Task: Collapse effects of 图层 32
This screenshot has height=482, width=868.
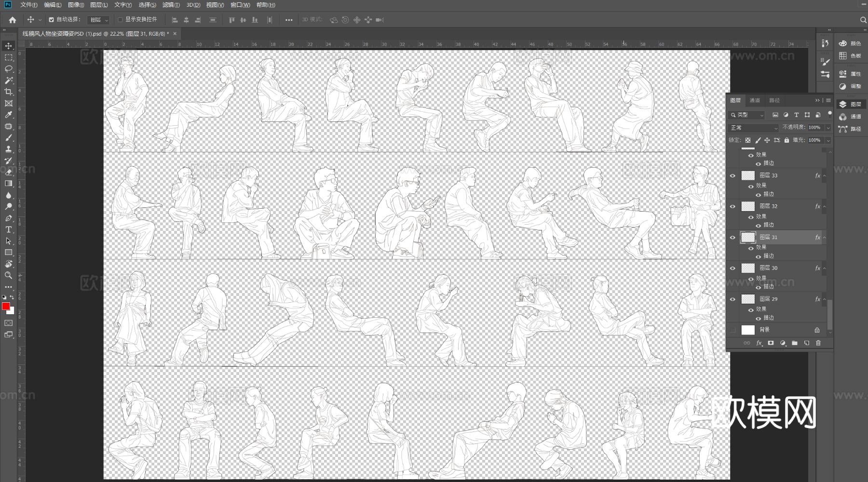Action: pos(824,206)
